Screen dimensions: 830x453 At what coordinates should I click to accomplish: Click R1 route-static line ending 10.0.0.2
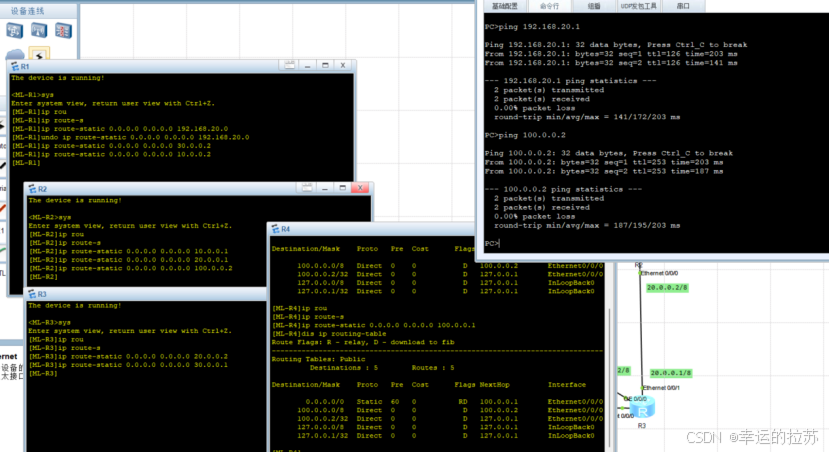coord(111,155)
